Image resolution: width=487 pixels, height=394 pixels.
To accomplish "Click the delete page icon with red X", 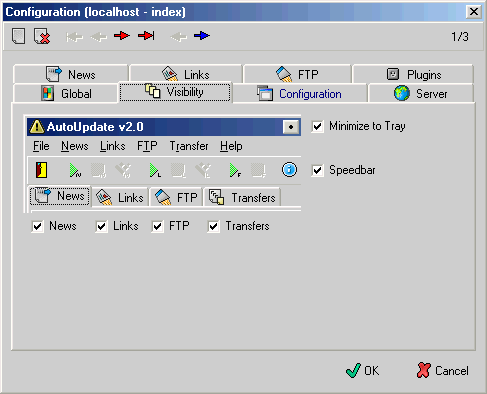I will click(42, 36).
